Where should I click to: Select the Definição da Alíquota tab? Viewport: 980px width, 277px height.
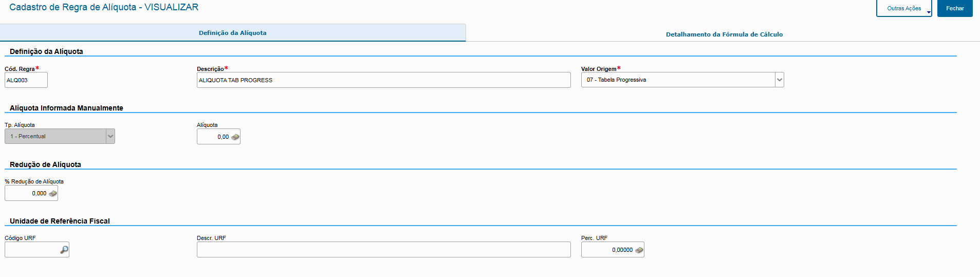[232, 33]
